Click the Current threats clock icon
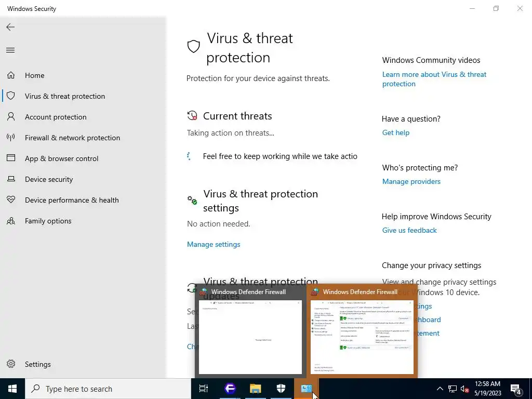Screen dimensions: 532x399 [192, 116]
